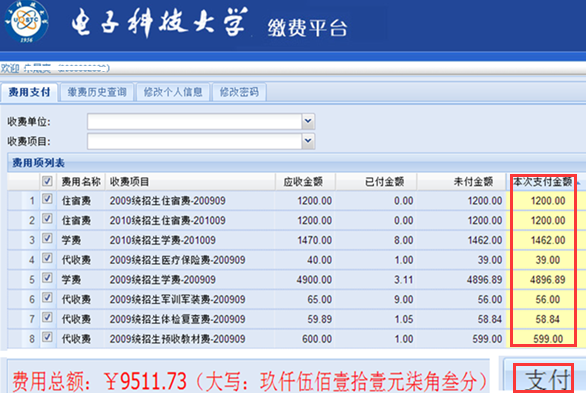Click the 应收金额 value 59.89
Image resolution: width=586 pixels, height=393 pixels.
click(320, 320)
